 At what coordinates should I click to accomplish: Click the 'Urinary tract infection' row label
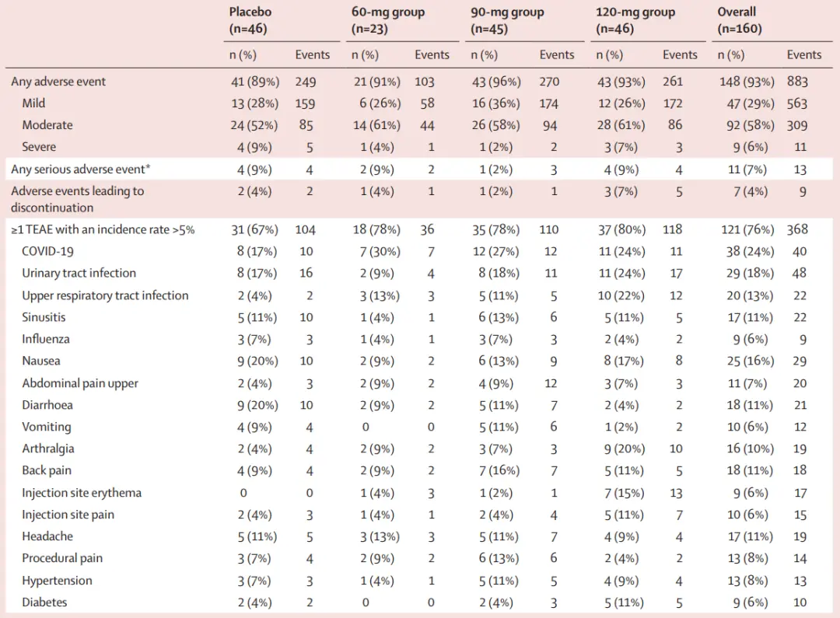click(79, 273)
